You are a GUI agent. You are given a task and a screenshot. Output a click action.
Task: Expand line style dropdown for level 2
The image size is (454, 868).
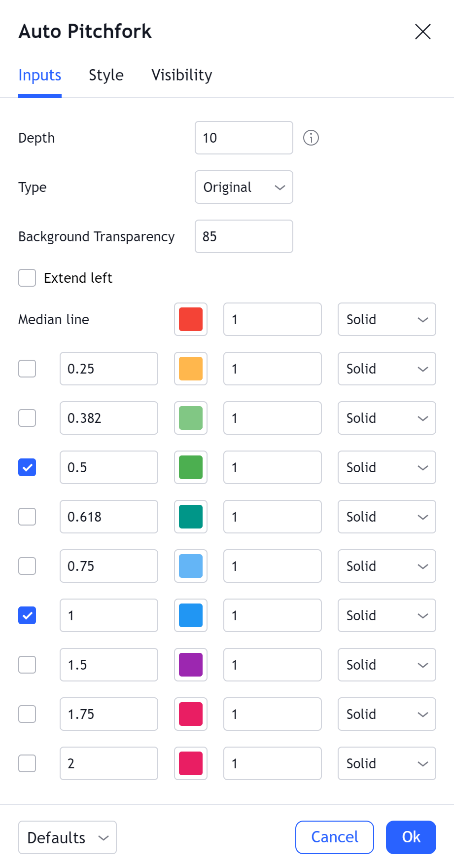tap(386, 763)
